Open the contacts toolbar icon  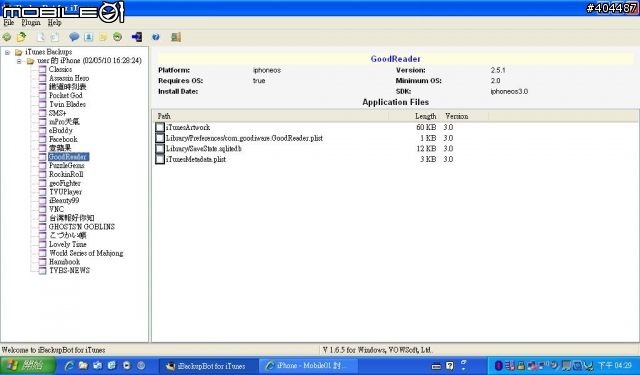click(x=89, y=37)
